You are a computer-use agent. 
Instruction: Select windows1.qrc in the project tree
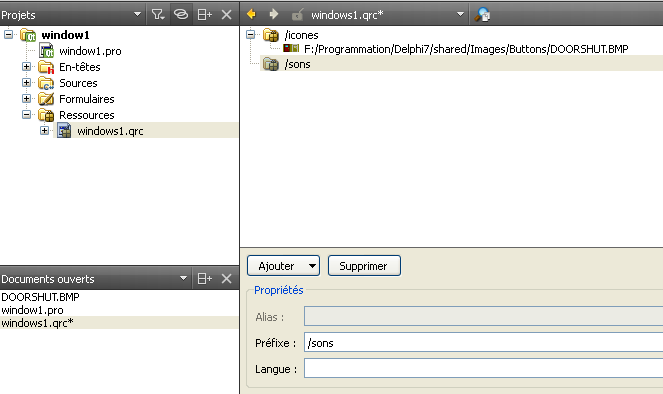point(110,131)
